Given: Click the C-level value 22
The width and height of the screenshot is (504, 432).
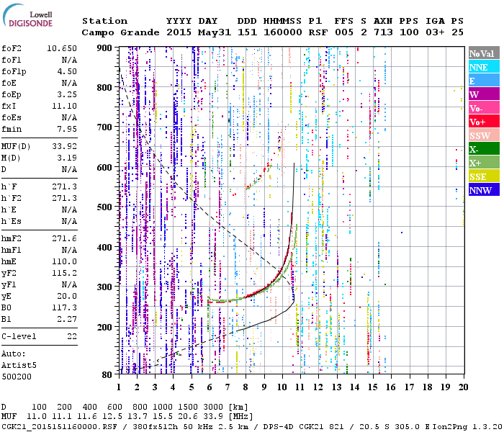Looking at the screenshot, I should [72, 336].
